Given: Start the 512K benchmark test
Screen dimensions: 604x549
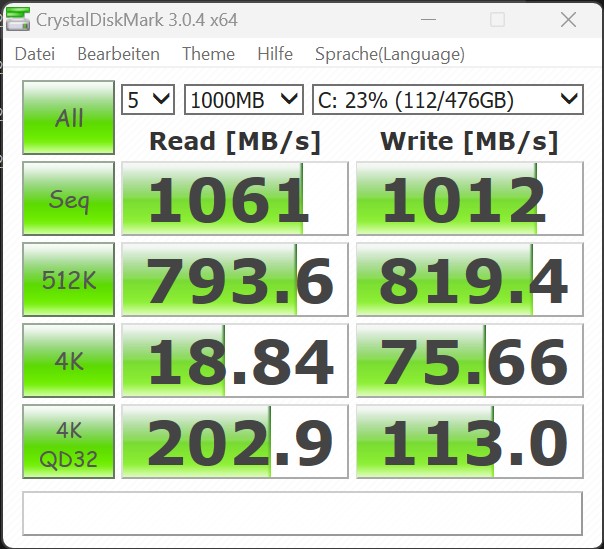Looking at the screenshot, I should tap(69, 279).
